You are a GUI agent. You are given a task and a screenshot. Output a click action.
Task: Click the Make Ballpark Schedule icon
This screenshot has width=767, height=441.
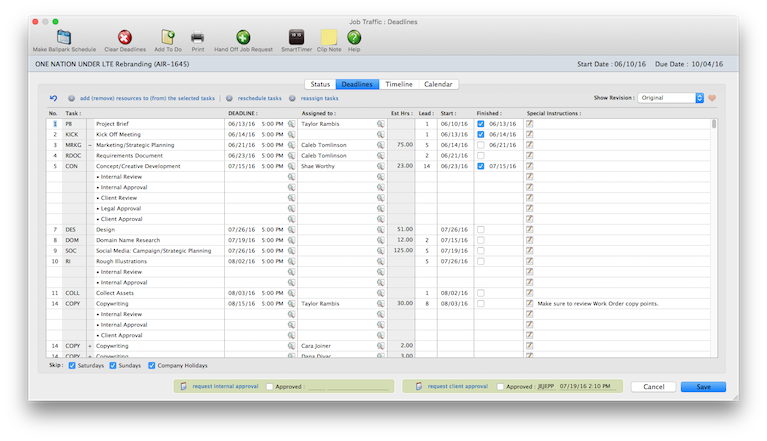coord(65,37)
